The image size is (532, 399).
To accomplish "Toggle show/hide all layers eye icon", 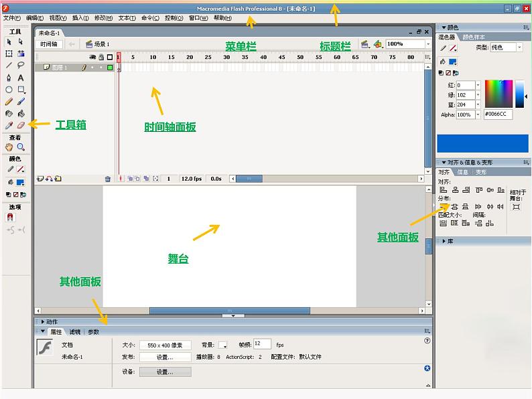I will tap(92, 58).
